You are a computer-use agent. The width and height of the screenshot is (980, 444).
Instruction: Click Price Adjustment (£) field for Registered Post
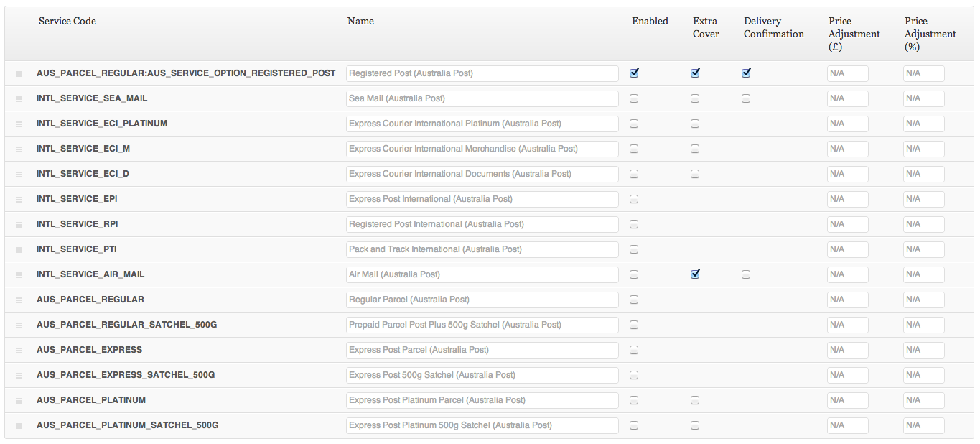point(848,73)
